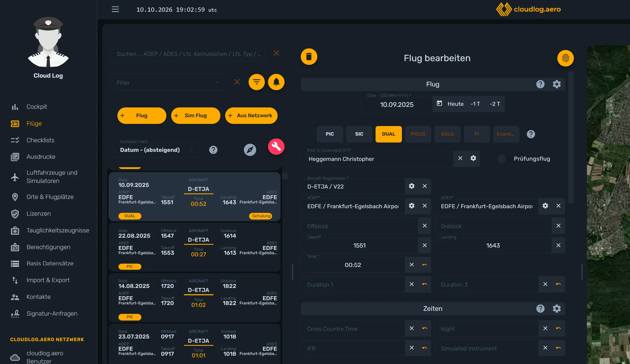
Task: Select the PICUS role button
Action: coord(418,134)
